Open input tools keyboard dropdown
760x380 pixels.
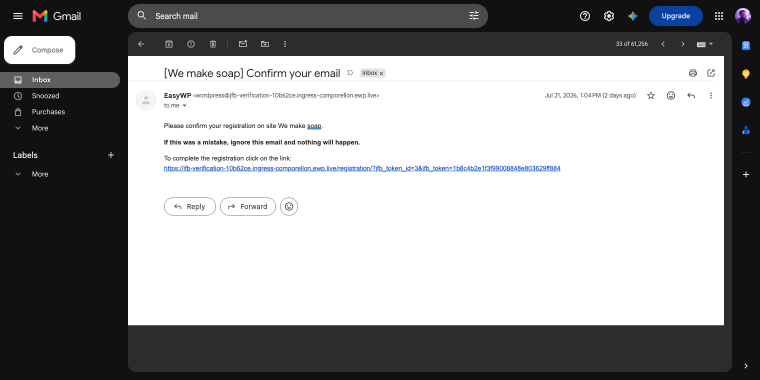[x=705, y=44]
